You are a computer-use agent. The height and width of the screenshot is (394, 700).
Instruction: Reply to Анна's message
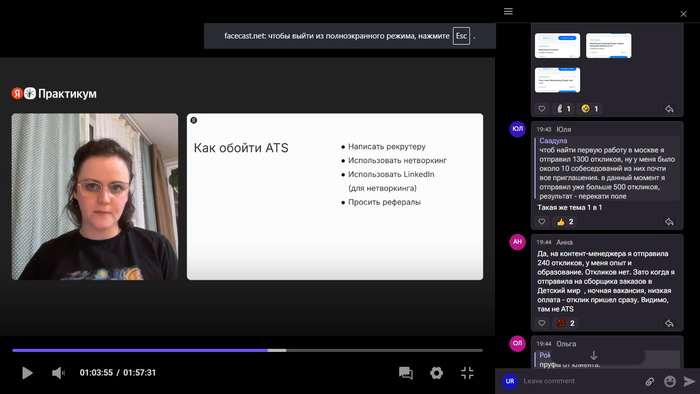tap(669, 323)
